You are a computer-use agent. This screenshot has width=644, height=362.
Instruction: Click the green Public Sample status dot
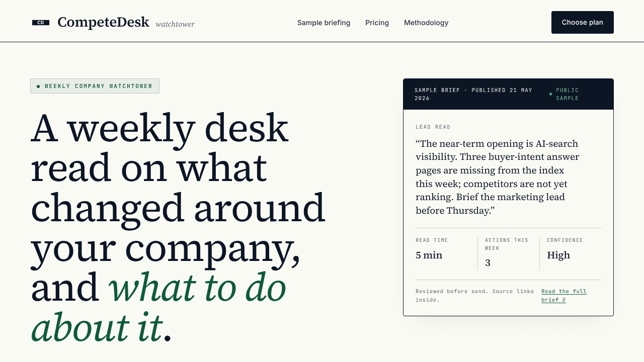(550, 94)
